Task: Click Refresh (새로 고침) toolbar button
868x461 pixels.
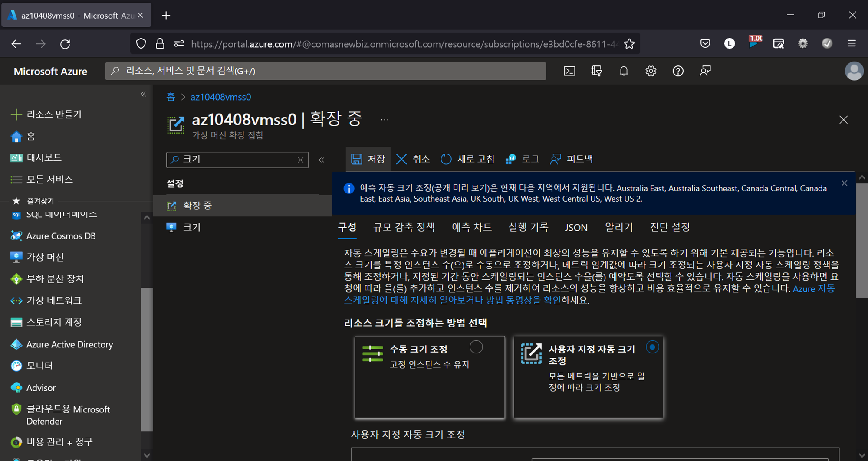Action: pos(468,159)
